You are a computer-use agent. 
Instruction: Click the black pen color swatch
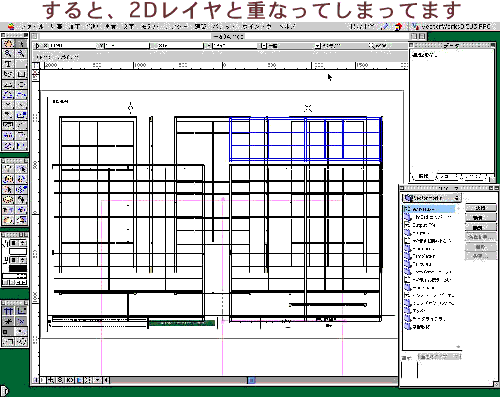[x=18, y=268]
